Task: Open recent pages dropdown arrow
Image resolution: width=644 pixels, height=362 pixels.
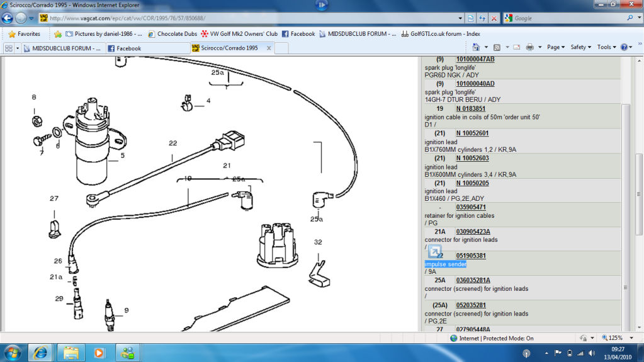Action: pyautogui.click(x=31, y=18)
